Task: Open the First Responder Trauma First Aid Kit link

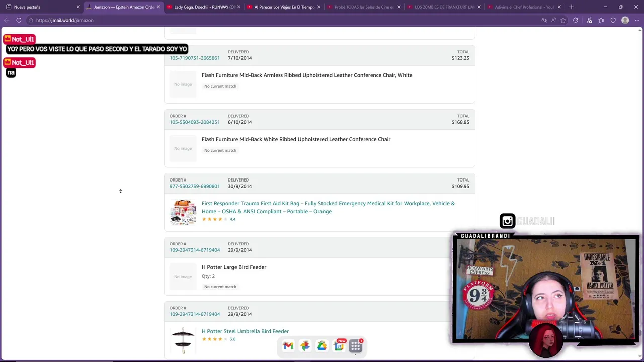Action: pyautogui.click(x=328, y=207)
